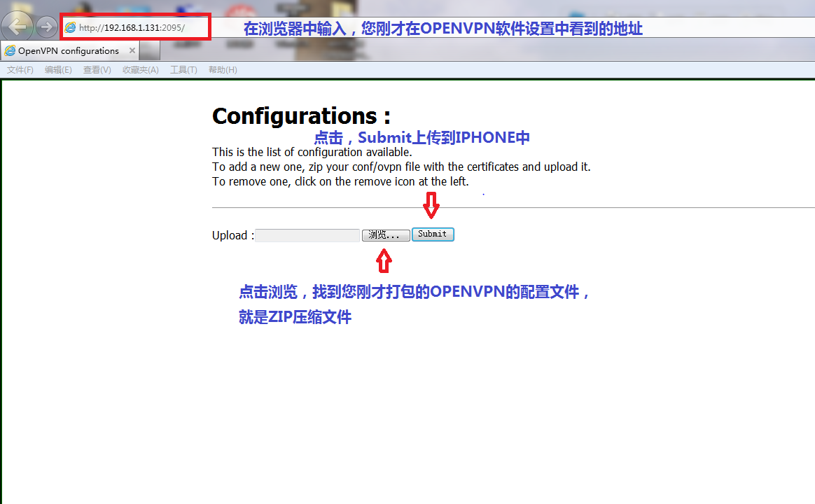
Task: Click the red arrow below the browse button
Action: (x=384, y=261)
